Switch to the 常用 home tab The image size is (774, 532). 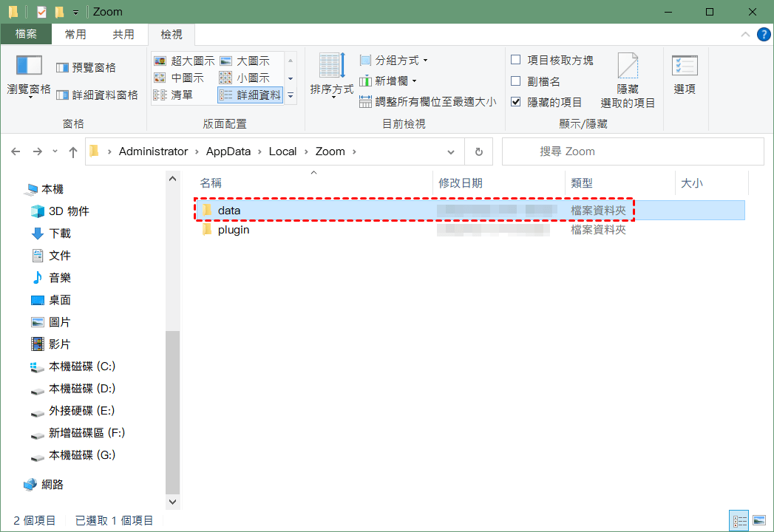point(75,34)
